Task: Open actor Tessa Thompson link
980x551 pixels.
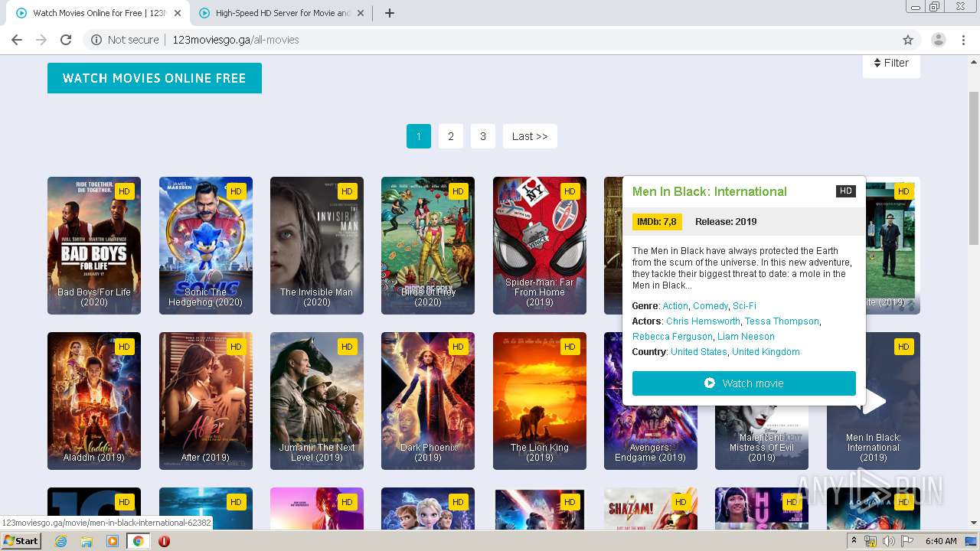Action: [782, 321]
